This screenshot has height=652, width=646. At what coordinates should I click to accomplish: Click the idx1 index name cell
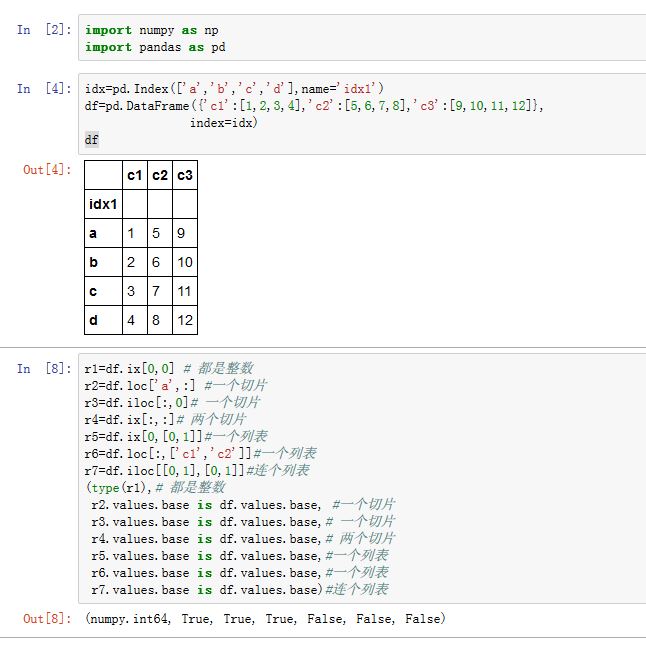tap(102, 204)
